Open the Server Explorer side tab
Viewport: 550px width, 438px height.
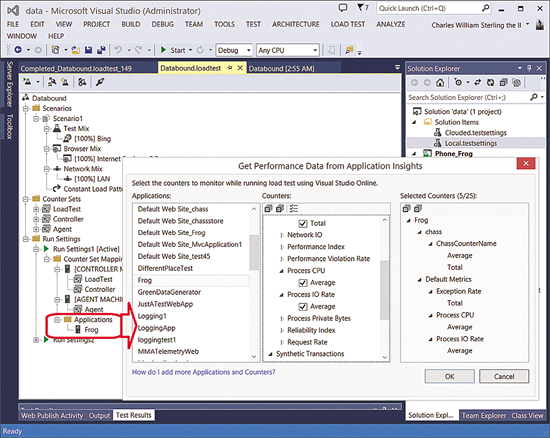coord(9,84)
